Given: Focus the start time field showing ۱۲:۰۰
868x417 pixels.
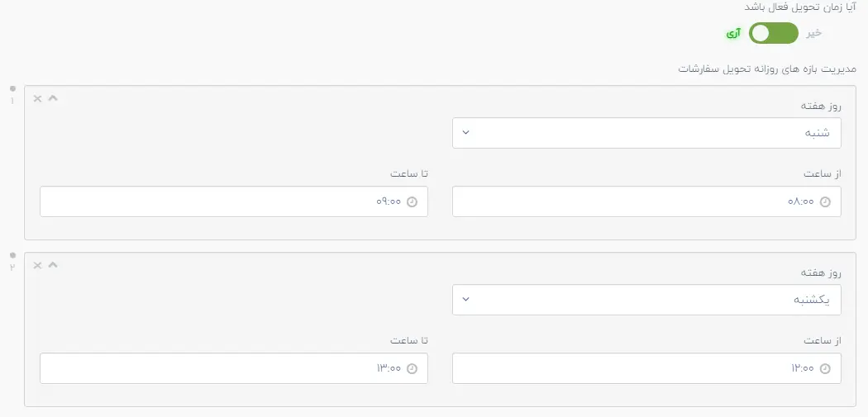Looking at the screenshot, I should 646,368.
